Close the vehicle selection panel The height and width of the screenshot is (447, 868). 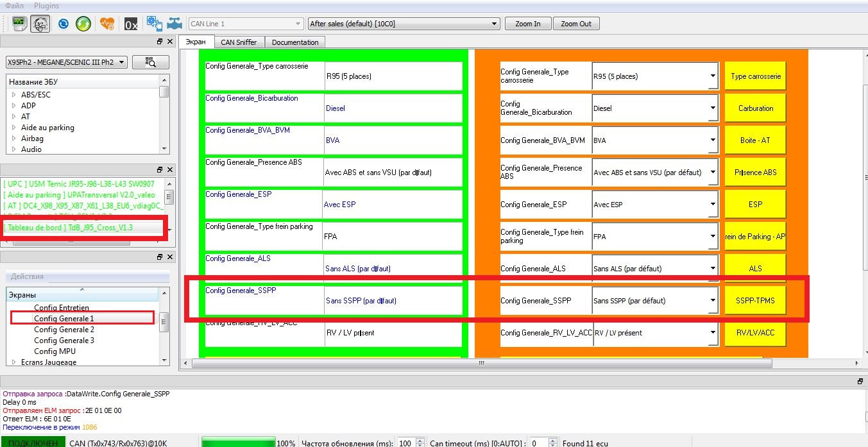pyautogui.click(x=170, y=42)
